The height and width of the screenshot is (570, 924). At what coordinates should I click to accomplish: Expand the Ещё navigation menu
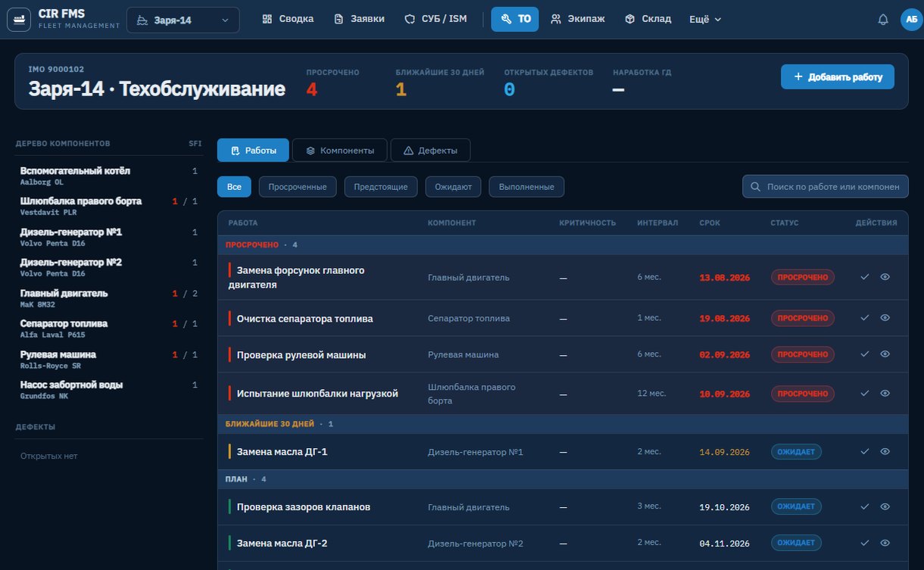click(705, 19)
